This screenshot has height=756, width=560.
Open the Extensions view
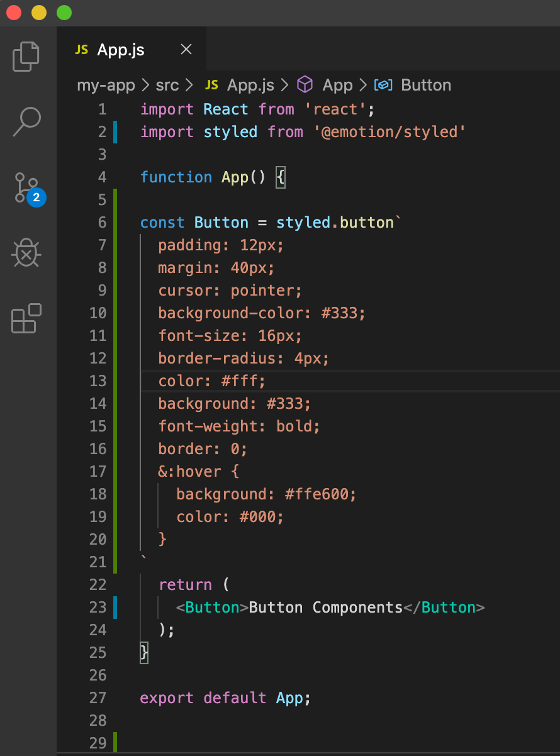click(26, 318)
